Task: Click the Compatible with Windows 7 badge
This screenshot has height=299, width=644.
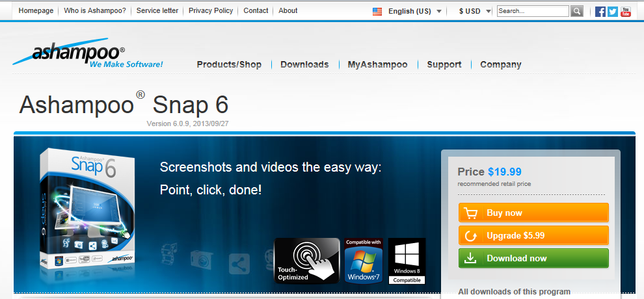Action: tap(364, 261)
